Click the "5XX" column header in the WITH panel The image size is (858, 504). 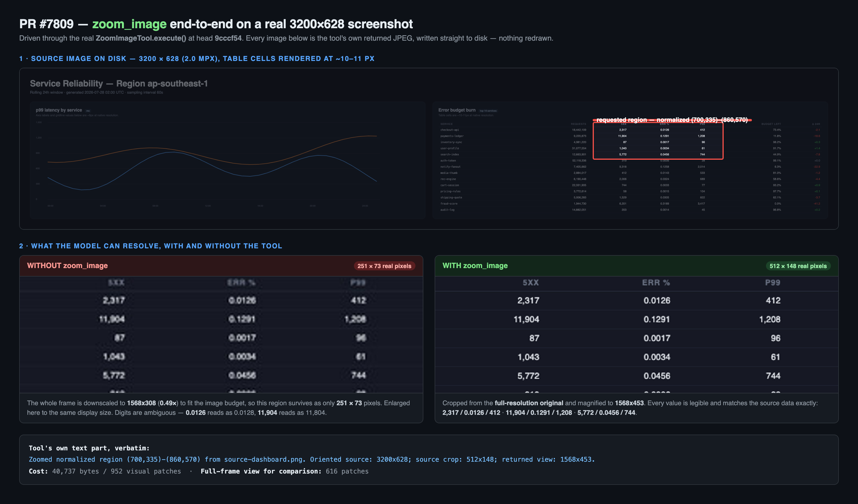(530, 282)
